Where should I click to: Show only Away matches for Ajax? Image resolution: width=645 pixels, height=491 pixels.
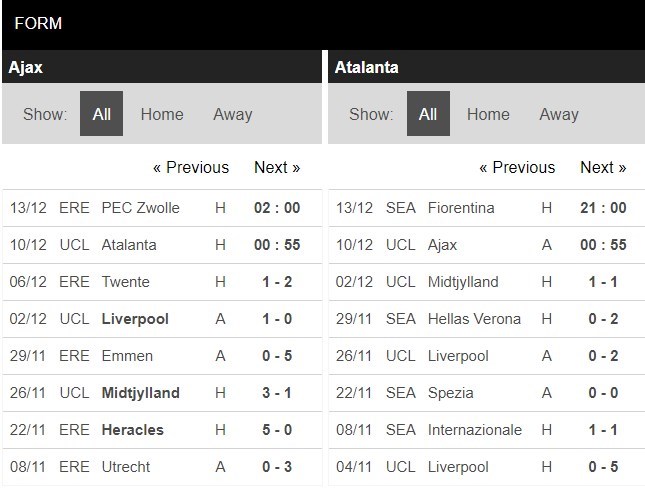click(232, 114)
